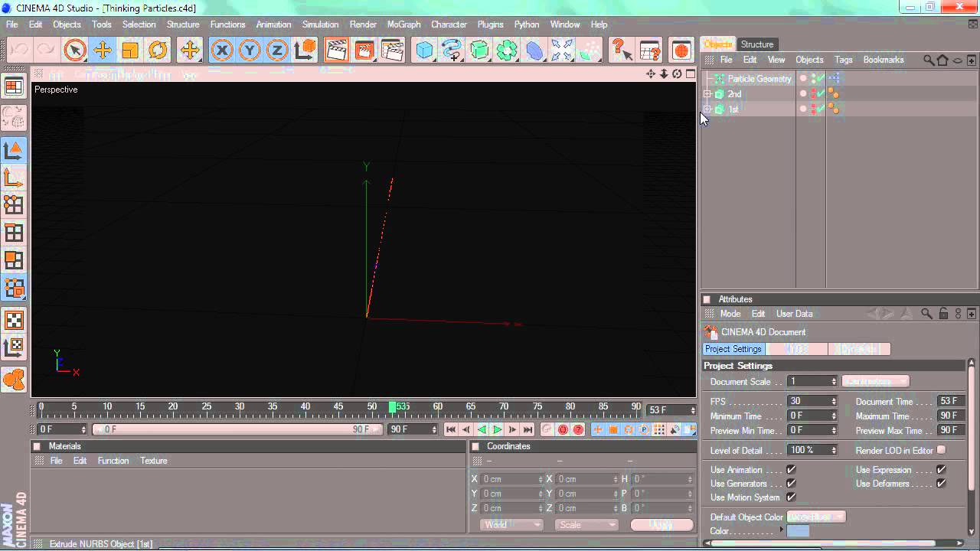Viewport: 980px width, 551px height.
Task: Click the Undo arrow icon
Action: pos(19,51)
